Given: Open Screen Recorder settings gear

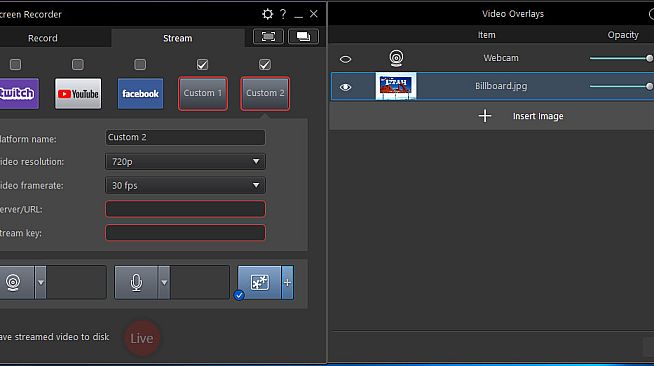Looking at the screenshot, I should click(267, 14).
